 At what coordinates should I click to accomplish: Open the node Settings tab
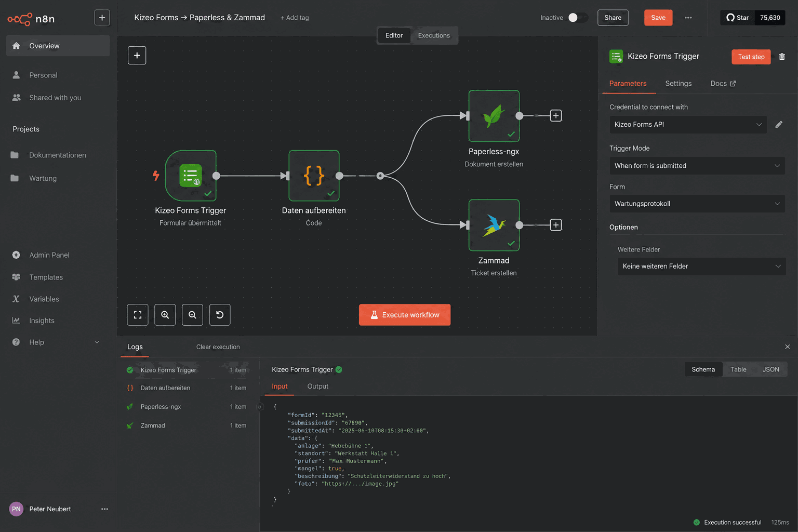(678, 84)
